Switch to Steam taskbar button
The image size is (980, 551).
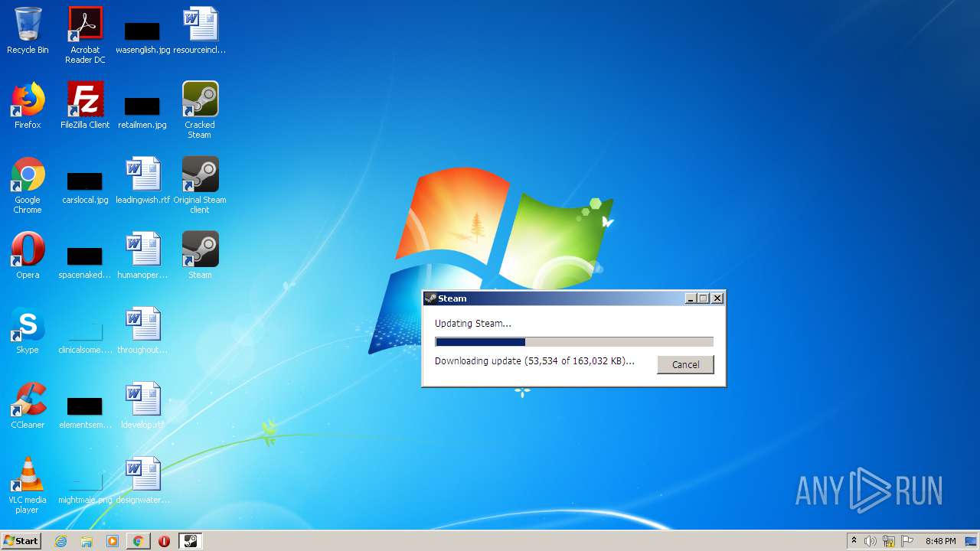190,541
